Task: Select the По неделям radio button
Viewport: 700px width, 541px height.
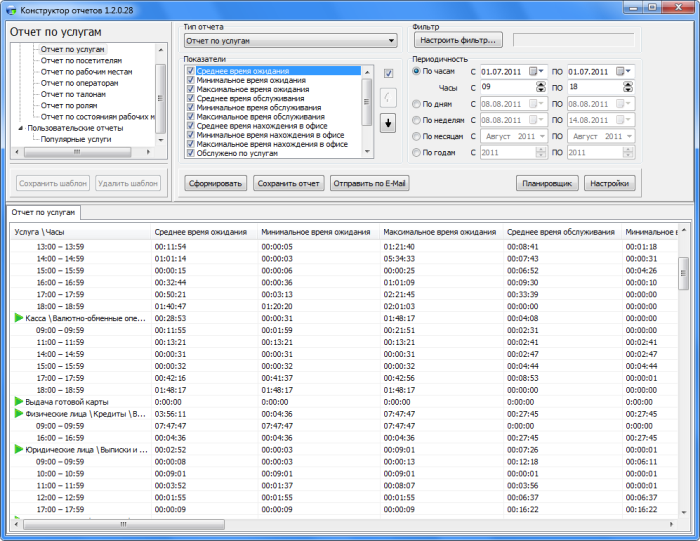Action: tap(416, 120)
